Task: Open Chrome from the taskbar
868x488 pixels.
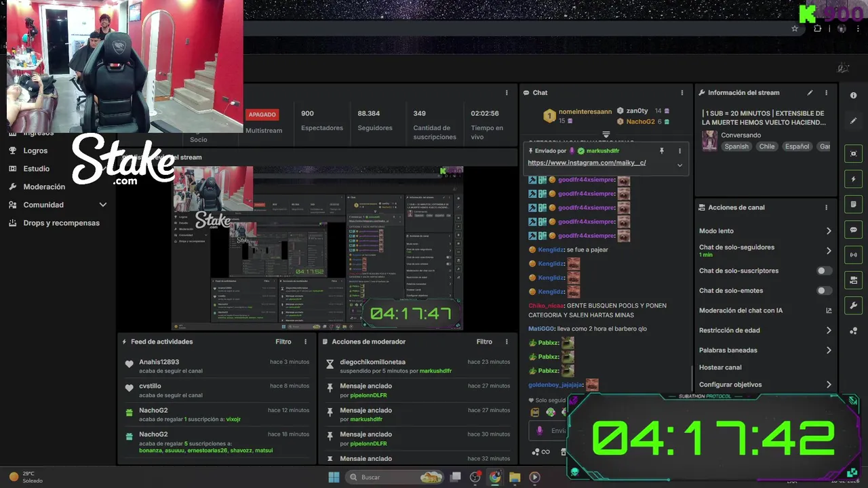Action: (x=495, y=477)
